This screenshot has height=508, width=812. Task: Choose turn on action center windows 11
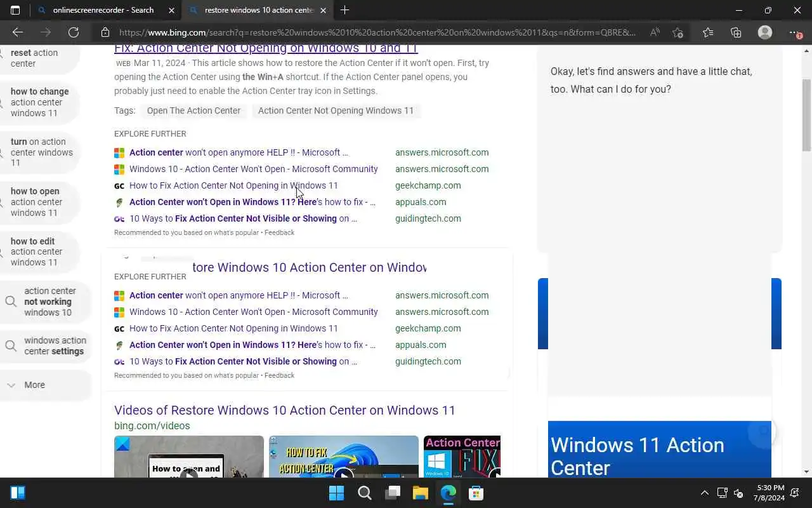tap(39, 152)
